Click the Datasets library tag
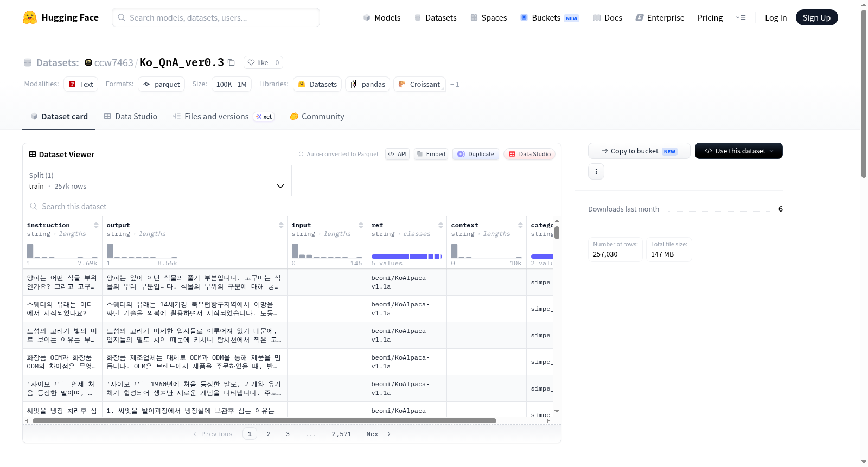The width and height of the screenshot is (868, 467). click(317, 84)
